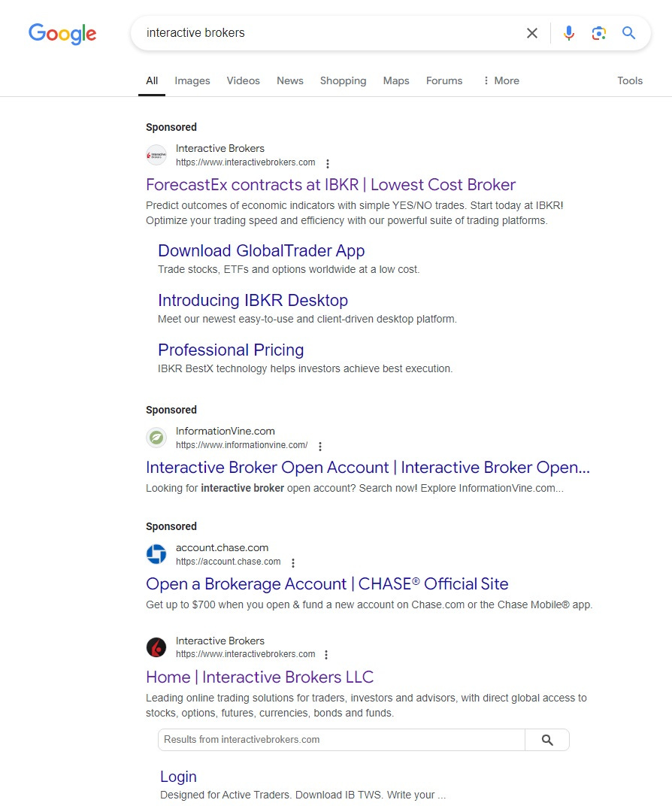This screenshot has width=672, height=812.
Task: Clear the search box with the X icon
Action: click(x=531, y=33)
